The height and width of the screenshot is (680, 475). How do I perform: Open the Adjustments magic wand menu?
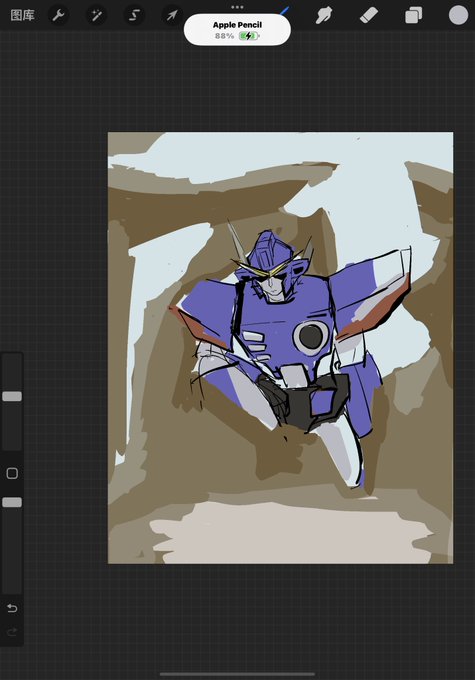96,16
